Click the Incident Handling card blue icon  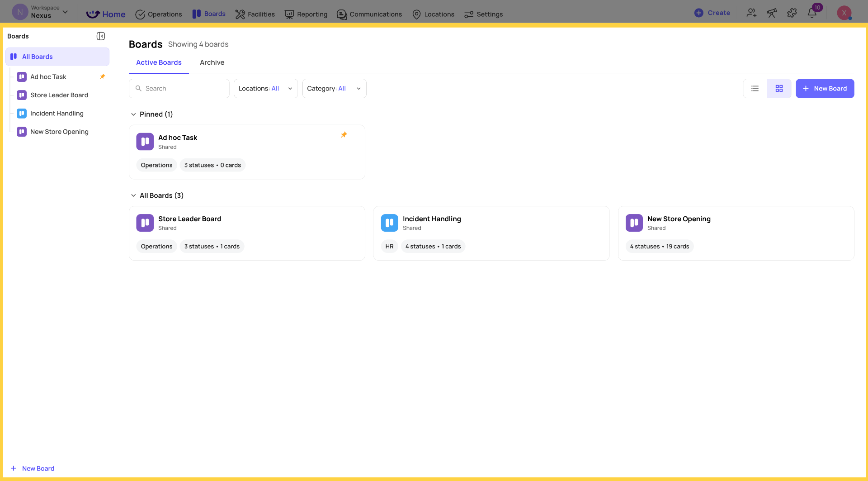[x=389, y=223]
